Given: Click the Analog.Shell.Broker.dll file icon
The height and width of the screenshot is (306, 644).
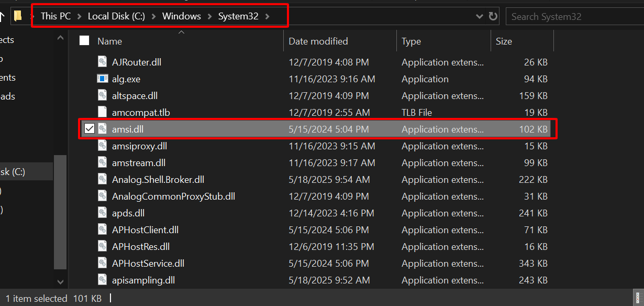Looking at the screenshot, I should [103, 180].
